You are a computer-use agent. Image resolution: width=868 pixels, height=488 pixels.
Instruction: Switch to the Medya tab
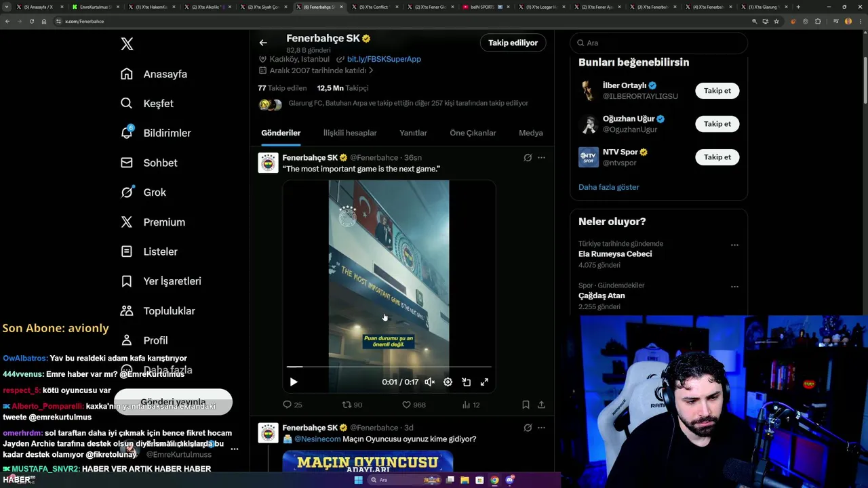[531, 133]
